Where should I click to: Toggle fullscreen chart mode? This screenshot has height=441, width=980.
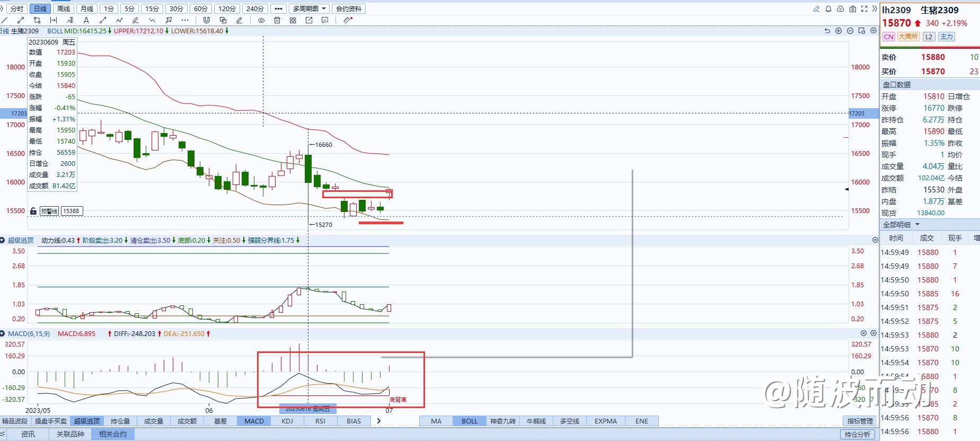(x=864, y=9)
